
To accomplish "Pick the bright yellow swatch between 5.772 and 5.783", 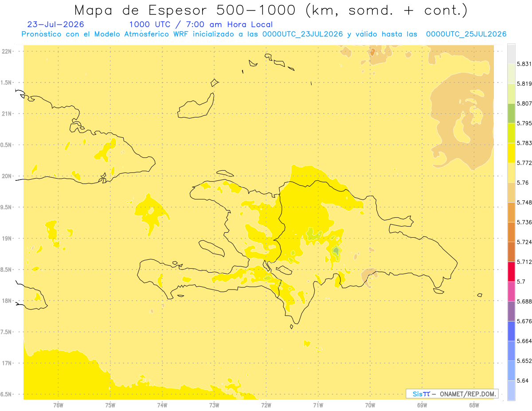I will click(x=511, y=153).
